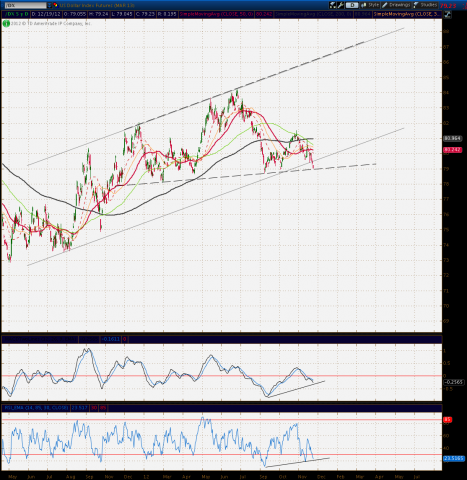Click the 80.964 gray price axis bubble
This screenshot has height=480, width=467.
(x=452, y=138)
